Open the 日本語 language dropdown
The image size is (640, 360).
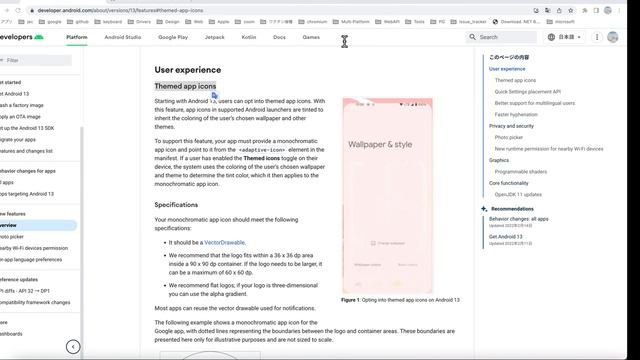point(564,37)
